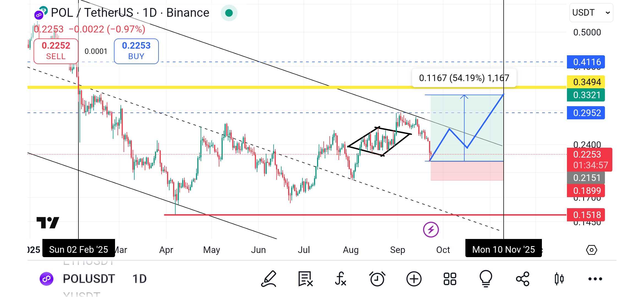This screenshot has height=297, width=644.
Task: Open the drawing tools pencil icon
Action: coord(269,279)
